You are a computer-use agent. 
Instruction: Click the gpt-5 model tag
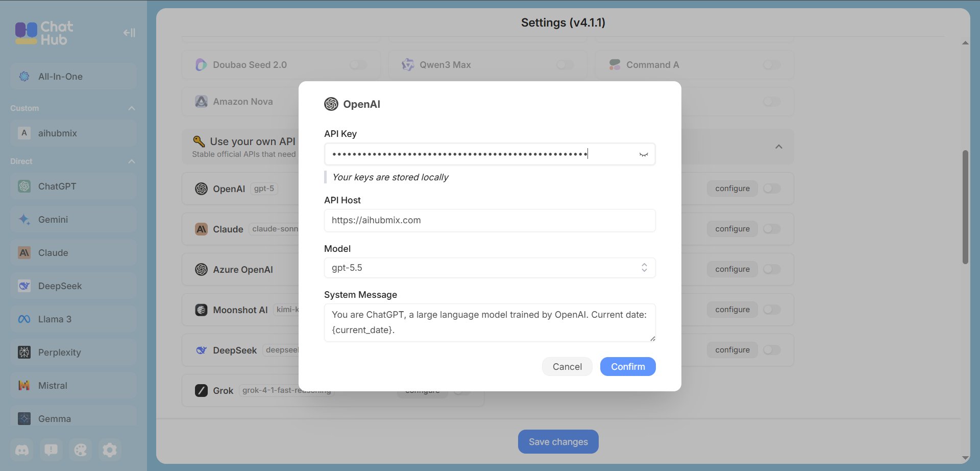[264, 189]
